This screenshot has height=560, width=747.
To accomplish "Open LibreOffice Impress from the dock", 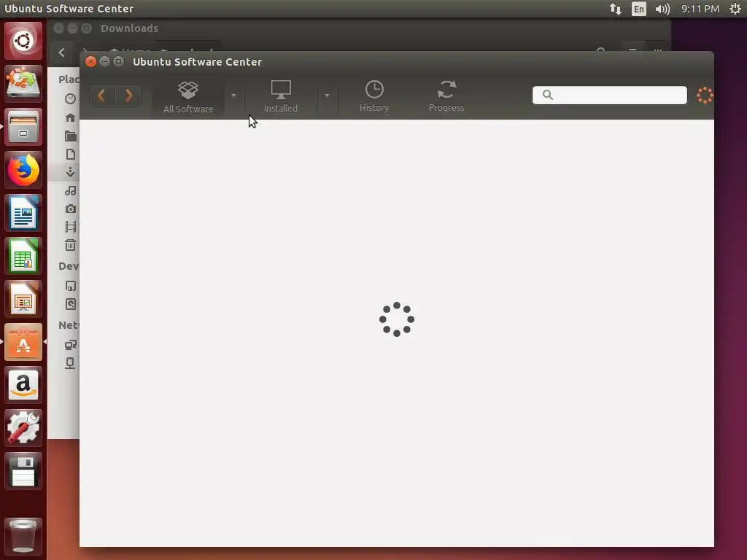I will coord(23,298).
